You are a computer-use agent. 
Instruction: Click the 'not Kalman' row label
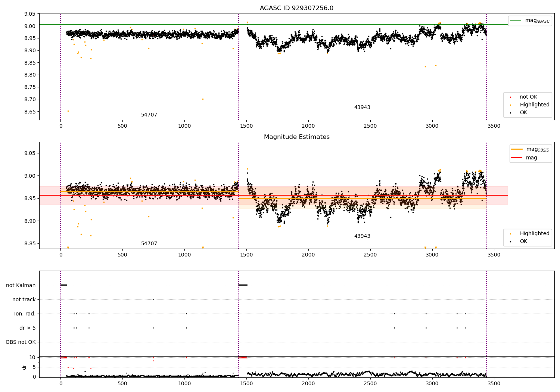click(x=21, y=285)
